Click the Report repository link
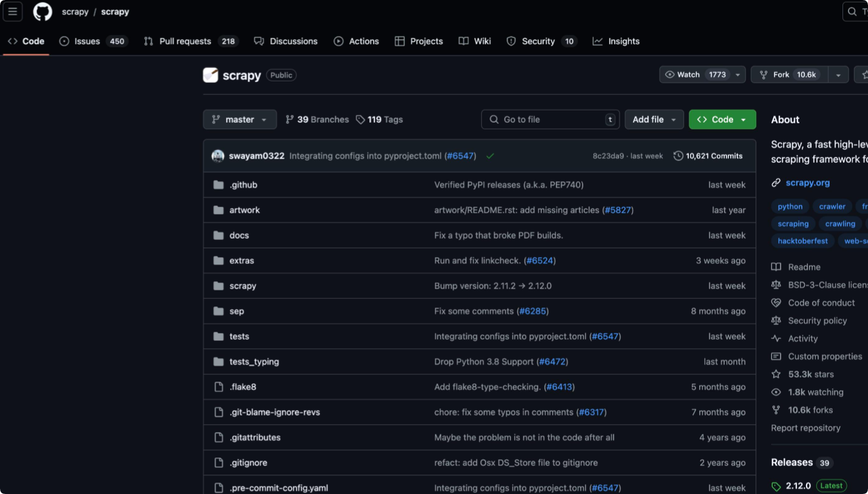This screenshot has height=494, width=868. pyautogui.click(x=806, y=428)
